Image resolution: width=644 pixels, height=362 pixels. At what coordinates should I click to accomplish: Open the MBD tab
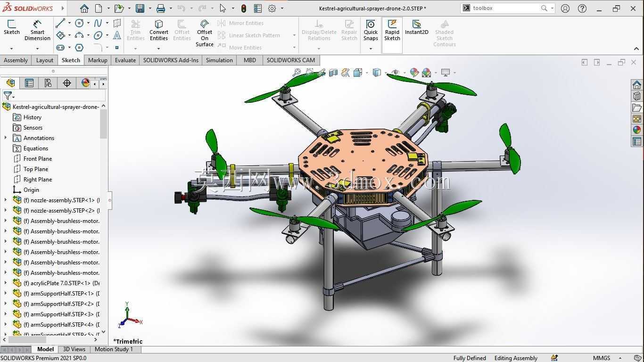[x=250, y=60]
